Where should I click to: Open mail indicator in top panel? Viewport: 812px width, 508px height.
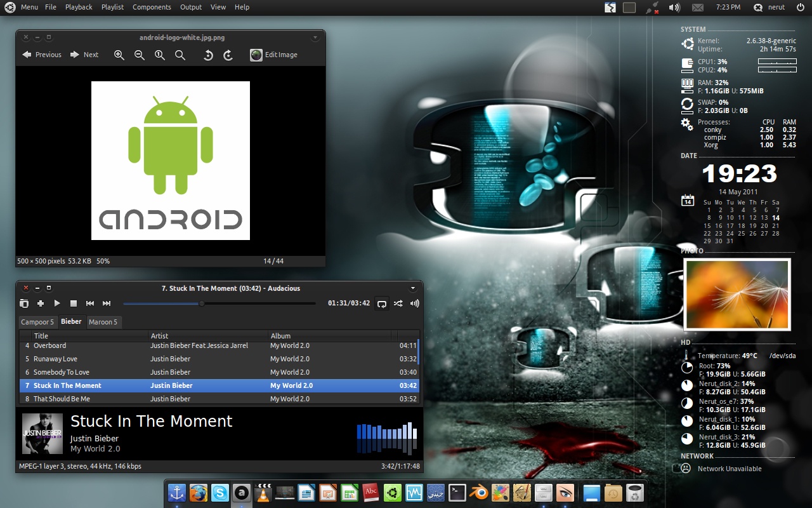coord(698,8)
